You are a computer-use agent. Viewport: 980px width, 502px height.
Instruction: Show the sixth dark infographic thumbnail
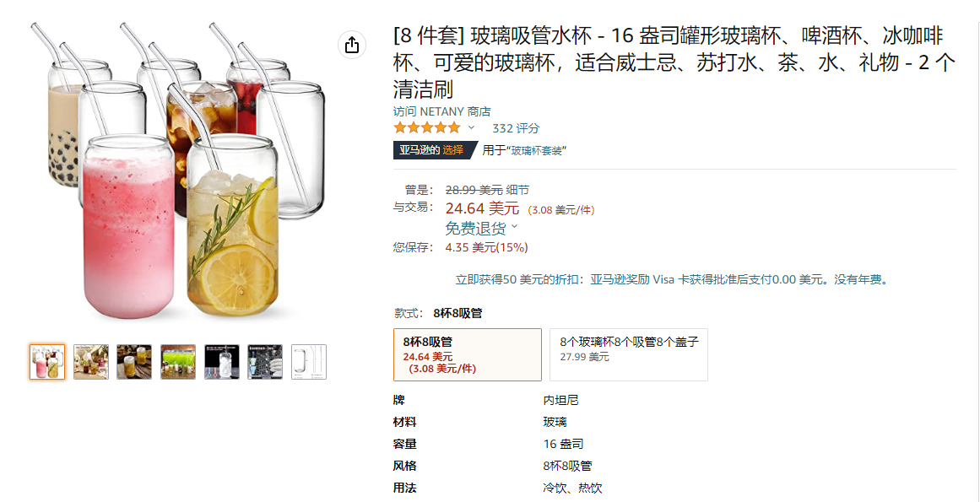click(265, 361)
